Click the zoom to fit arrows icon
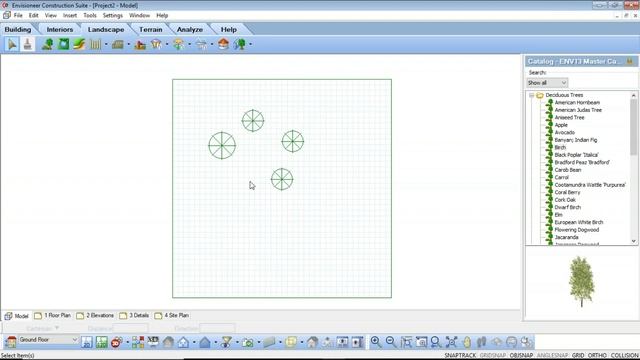 coord(451,342)
